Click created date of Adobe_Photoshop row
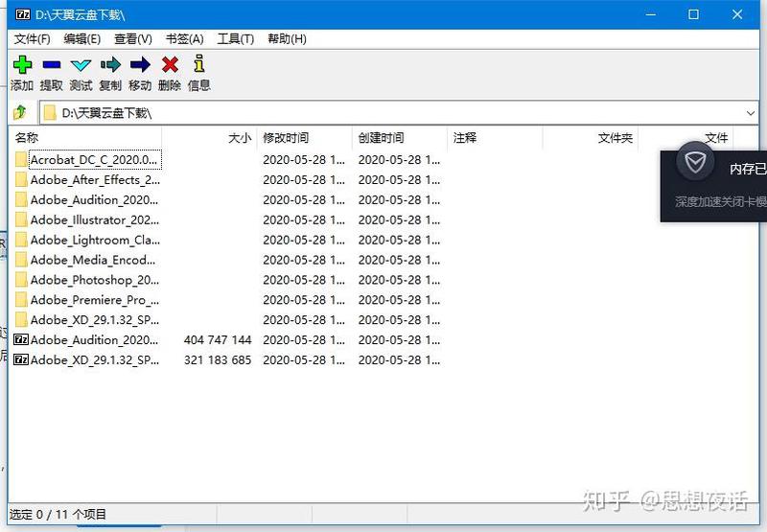 coord(399,280)
